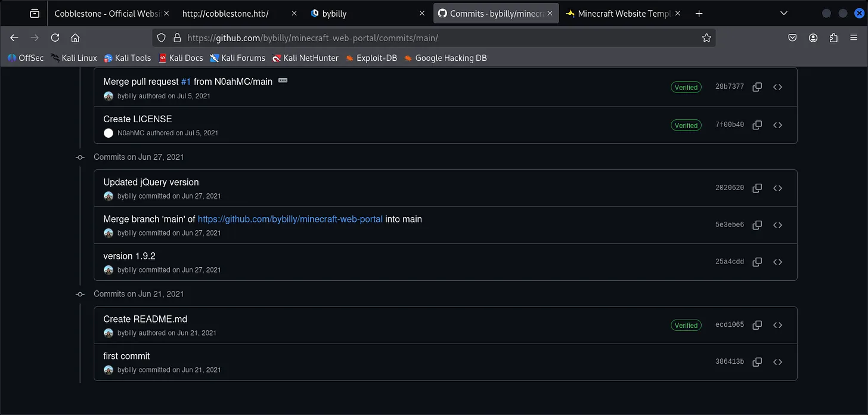Switch to Cobblestone - Official Website tab

pyautogui.click(x=107, y=13)
